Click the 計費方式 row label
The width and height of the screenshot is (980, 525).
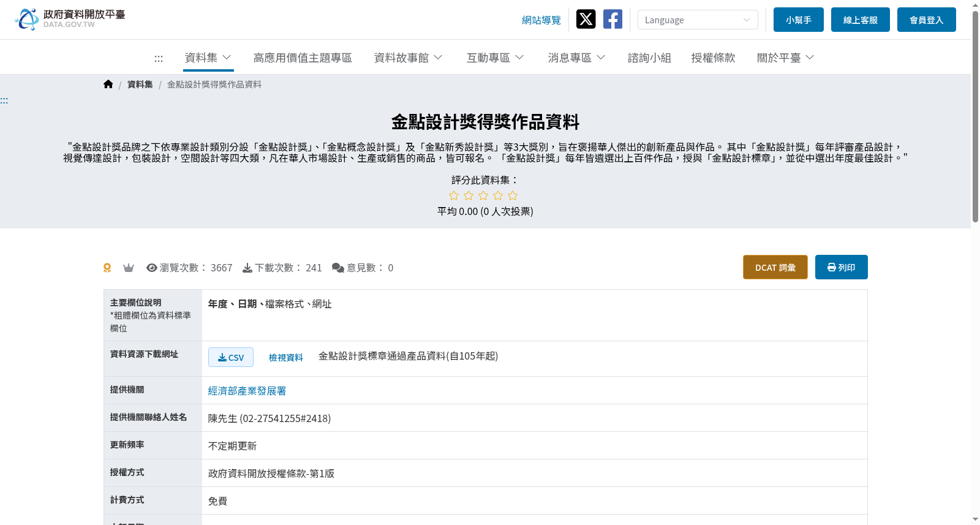click(x=127, y=500)
